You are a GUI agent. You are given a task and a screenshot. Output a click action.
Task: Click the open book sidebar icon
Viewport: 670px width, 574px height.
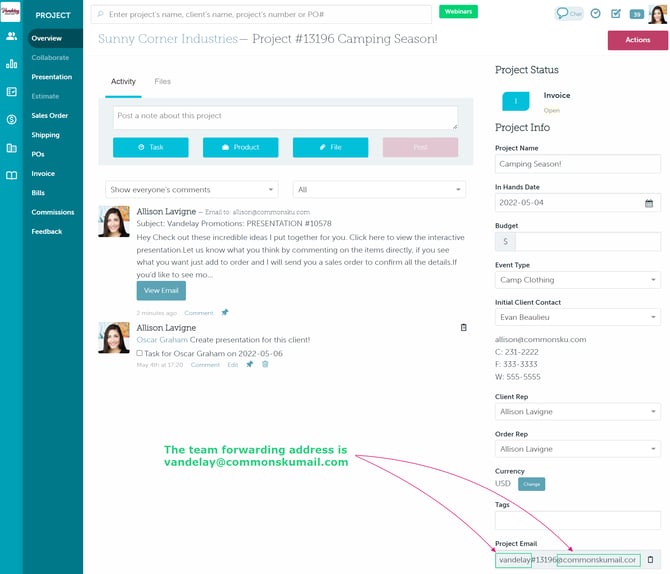click(x=11, y=175)
